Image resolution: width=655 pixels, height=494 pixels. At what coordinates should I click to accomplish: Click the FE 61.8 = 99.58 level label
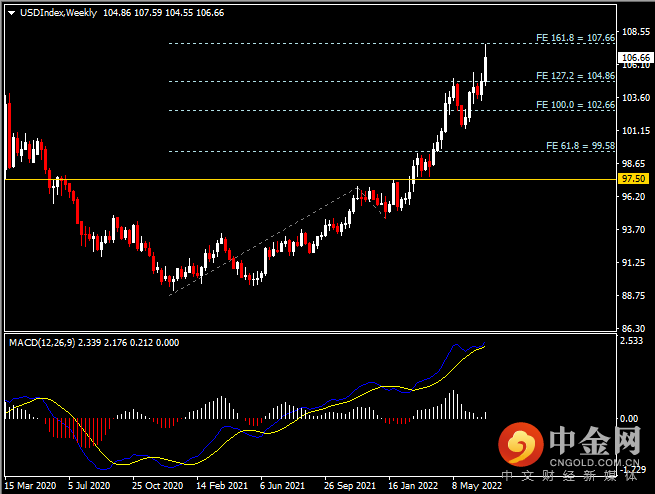tap(579, 146)
